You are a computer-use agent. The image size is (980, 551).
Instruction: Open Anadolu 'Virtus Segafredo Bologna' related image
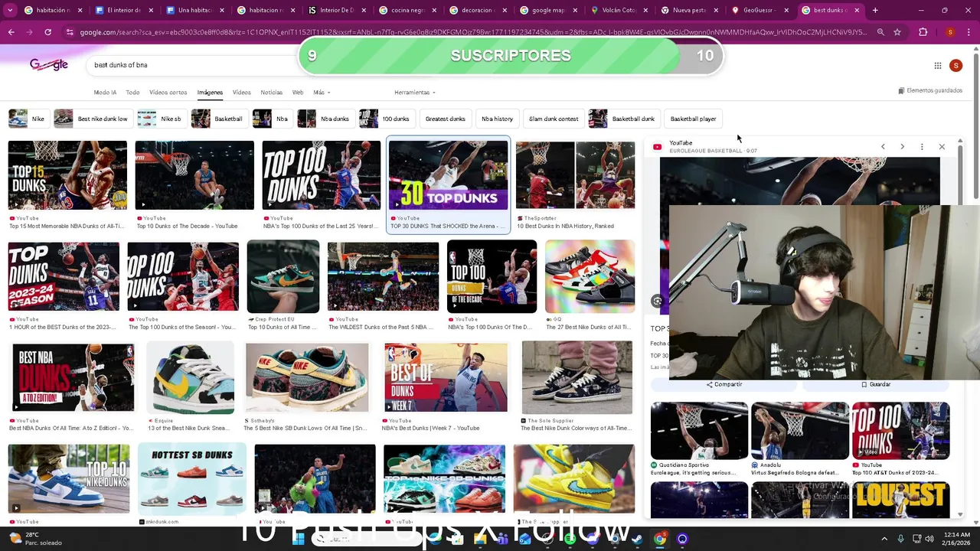[800, 431]
